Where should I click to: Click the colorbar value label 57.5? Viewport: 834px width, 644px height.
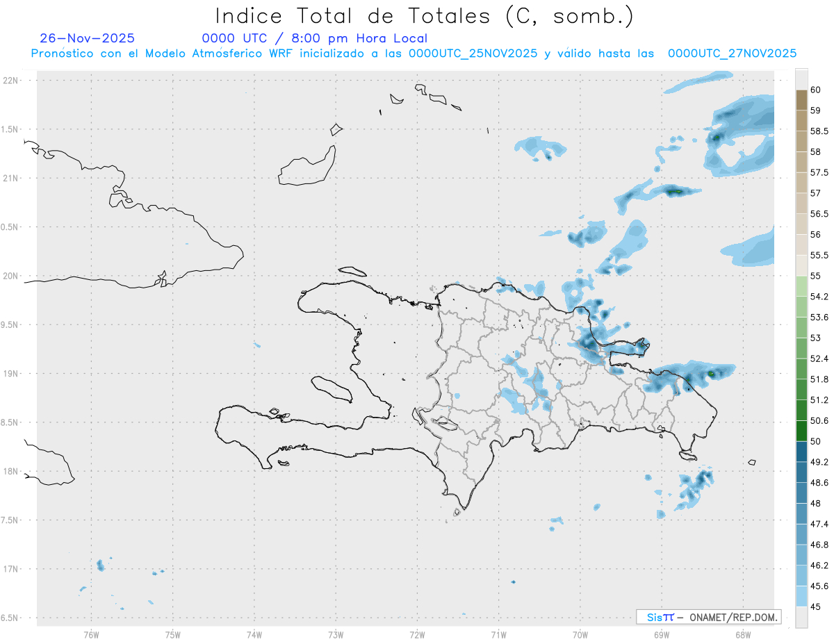point(819,172)
